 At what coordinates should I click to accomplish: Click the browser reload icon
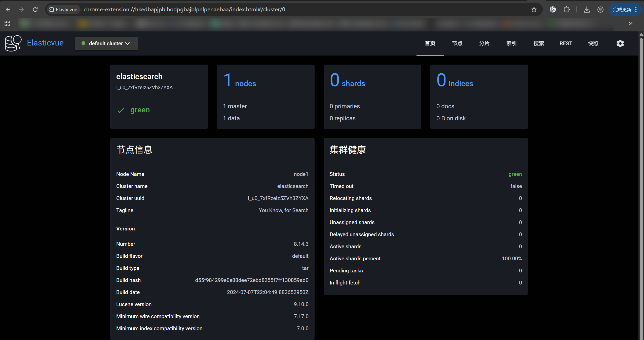pos(35,10)
